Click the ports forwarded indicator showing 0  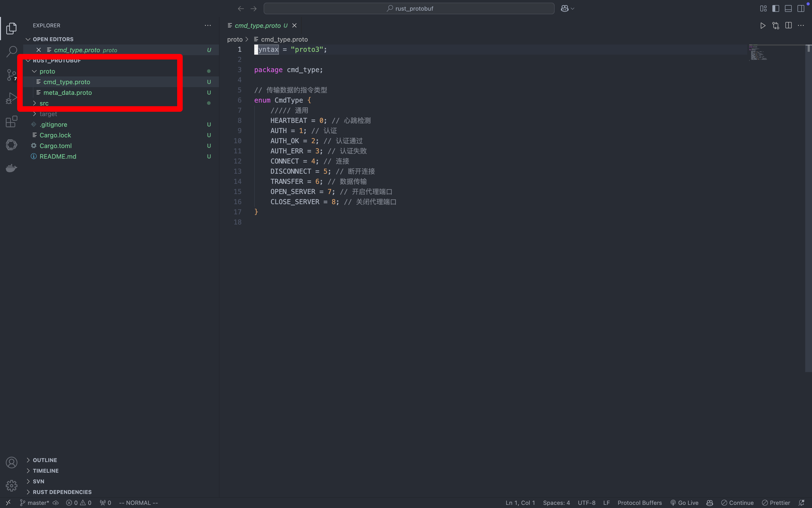(x=105, y=503)
